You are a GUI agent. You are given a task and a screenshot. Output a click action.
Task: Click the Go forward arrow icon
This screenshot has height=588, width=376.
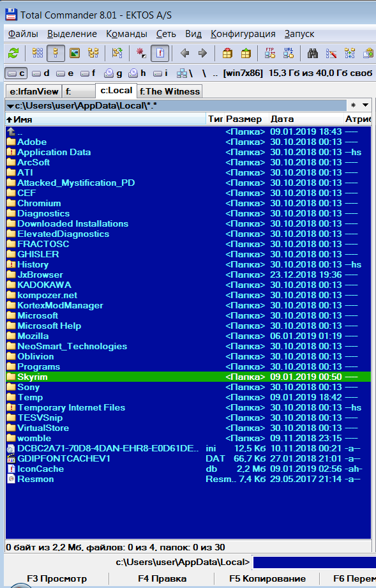point(203,53)
